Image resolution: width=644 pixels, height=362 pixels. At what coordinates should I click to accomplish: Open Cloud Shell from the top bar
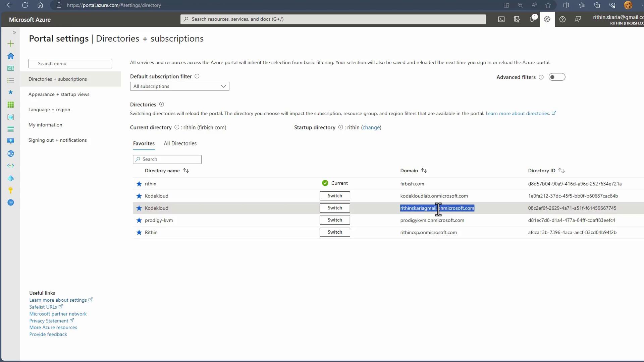[x=501, y=19]
